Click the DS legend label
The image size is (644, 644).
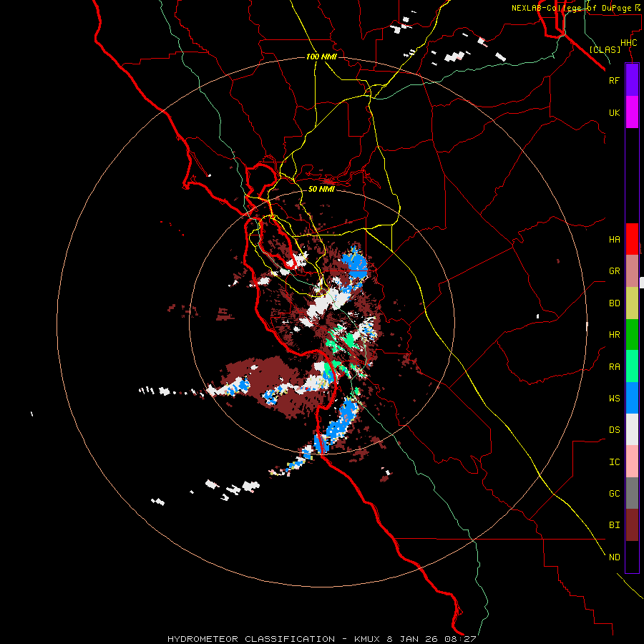click(614, 430)
